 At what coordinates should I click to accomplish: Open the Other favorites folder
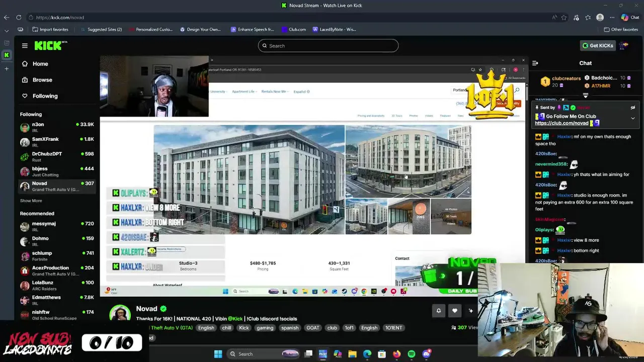(x=621, y=30)
